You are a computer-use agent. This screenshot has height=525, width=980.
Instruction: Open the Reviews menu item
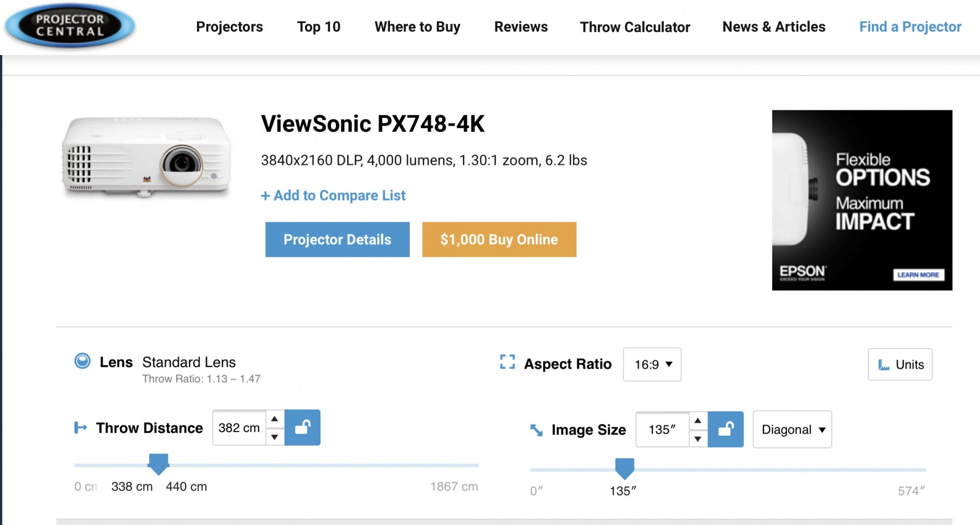521,27
